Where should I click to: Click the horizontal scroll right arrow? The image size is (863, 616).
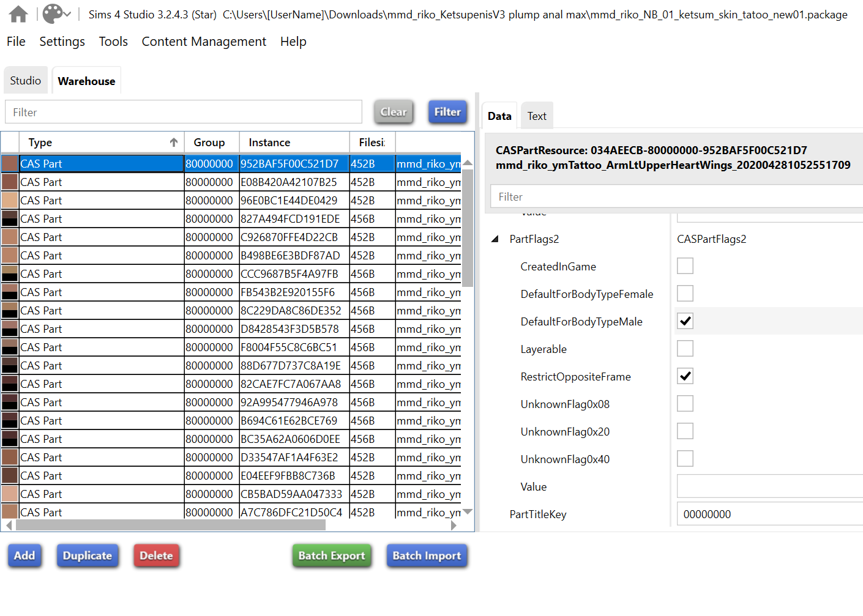pyautogui.click(x=454, y=525)
